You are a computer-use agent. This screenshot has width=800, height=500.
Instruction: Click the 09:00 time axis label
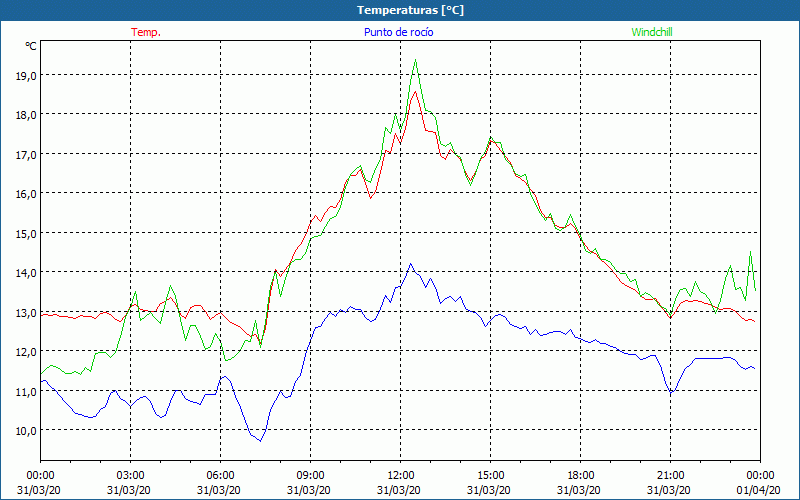pyautogui.click(x=310, y=476)
